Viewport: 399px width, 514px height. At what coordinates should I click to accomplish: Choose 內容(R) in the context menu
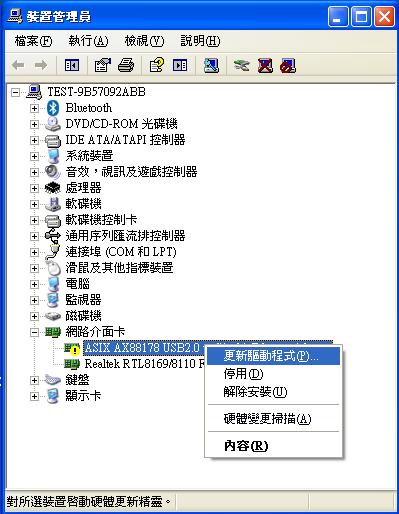coord(273,446)
